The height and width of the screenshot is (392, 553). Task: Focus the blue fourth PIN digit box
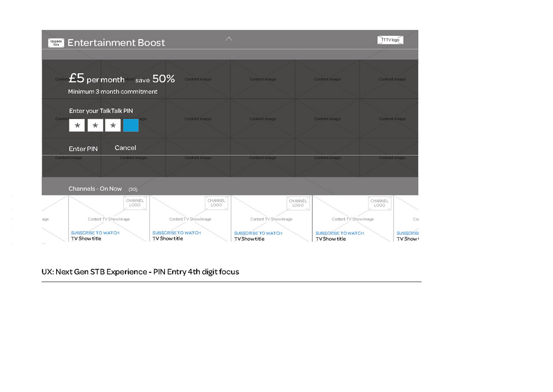pos(131,125)
